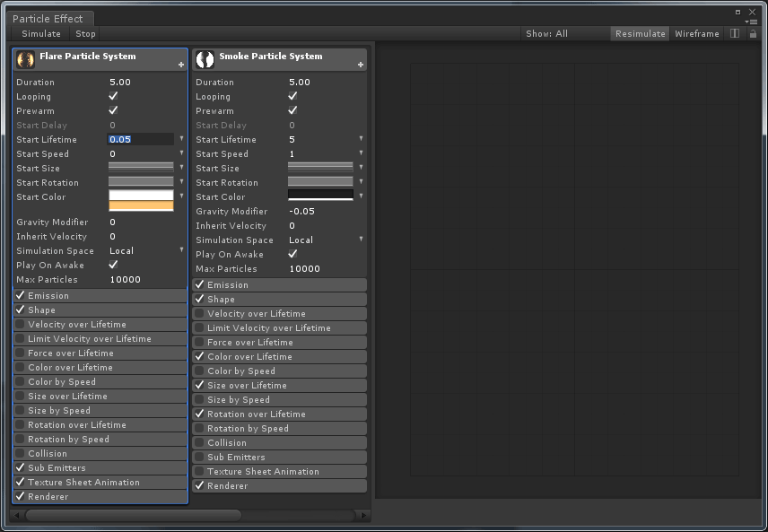This screenshot has width=768, height=532.
Task: Enable Smoke's Velocity over Lifetime checkbox
Action: coord(199,313)
